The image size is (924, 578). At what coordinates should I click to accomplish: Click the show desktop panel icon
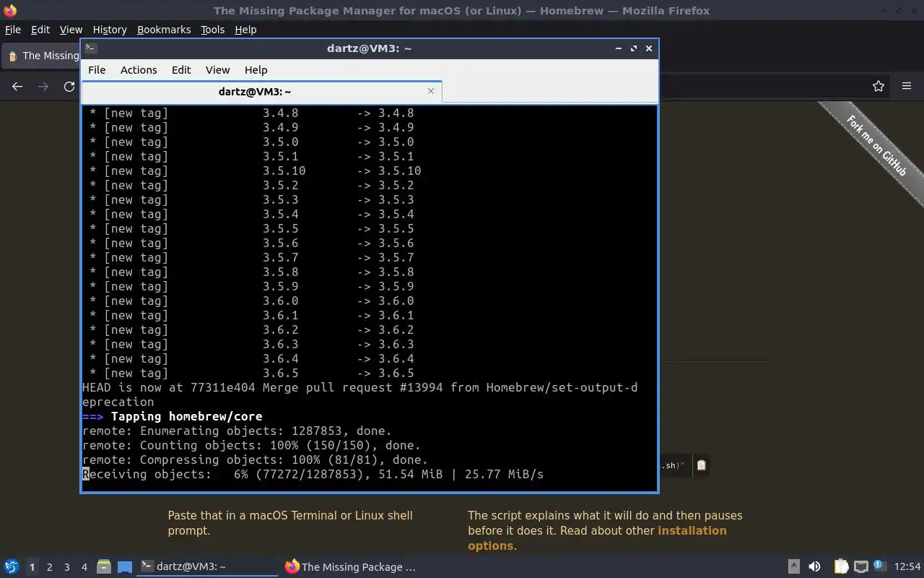tap(125, 566)
